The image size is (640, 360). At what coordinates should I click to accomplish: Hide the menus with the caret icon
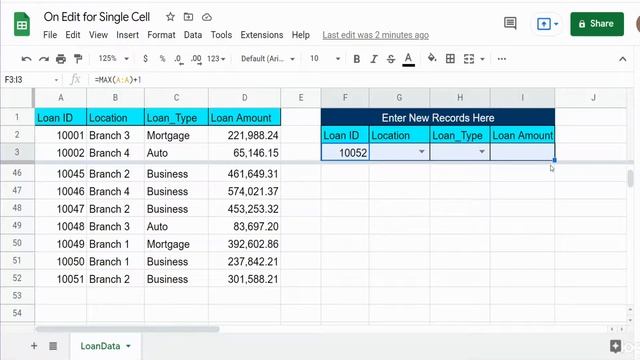click(x=622, y=59)
